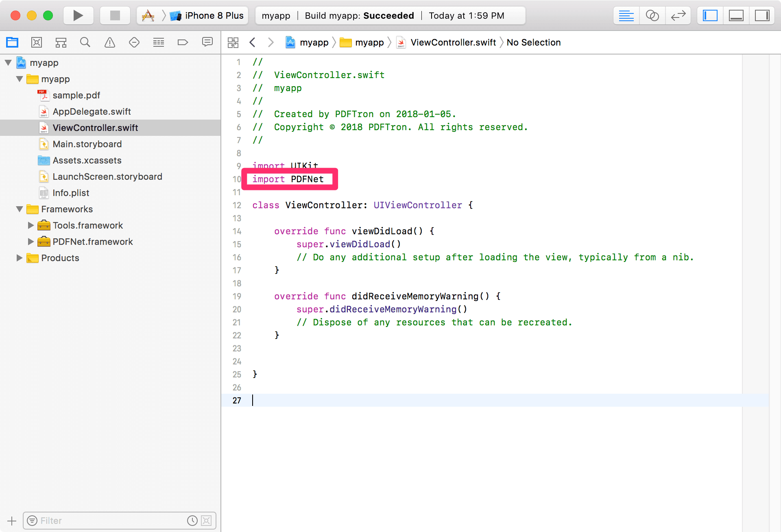Select AppDelegate.swift in file navigator
Image resolution: width=781 pixels, height=532 pixels.
click(x=92, y=111)
